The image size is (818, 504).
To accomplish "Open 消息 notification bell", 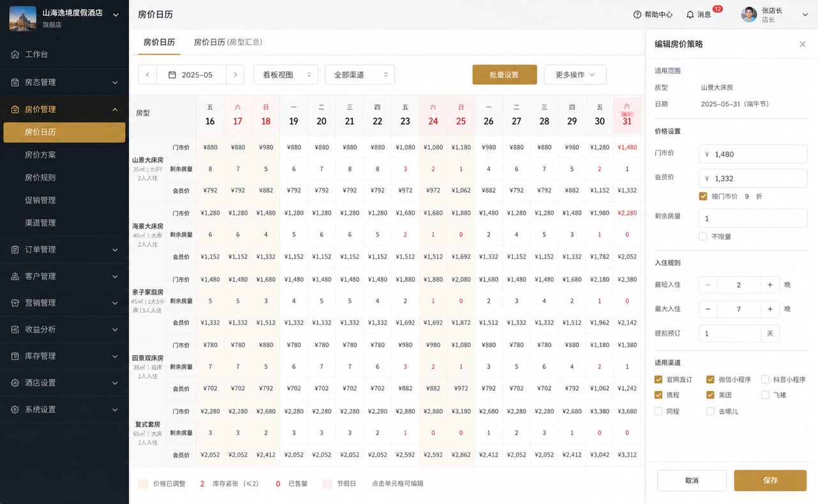I will pos(690,15).
